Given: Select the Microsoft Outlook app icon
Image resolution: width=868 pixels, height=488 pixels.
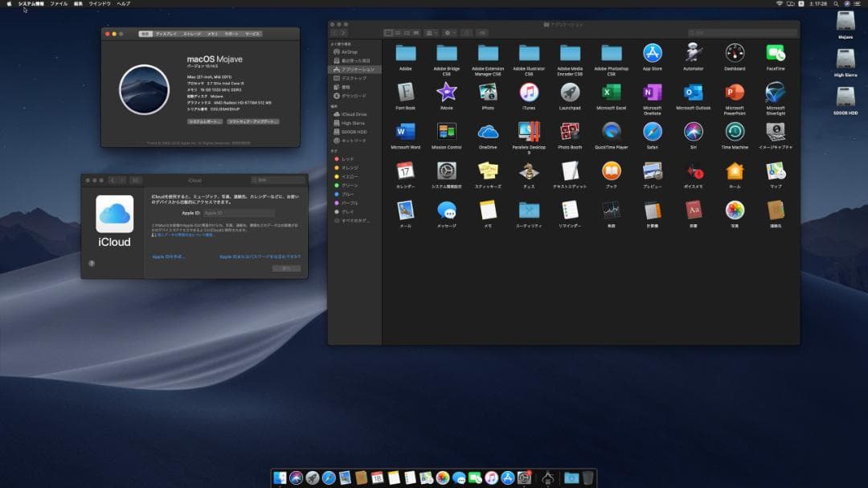Looking at the screenshot, I should pyautogui.click(x=694, y=92).
